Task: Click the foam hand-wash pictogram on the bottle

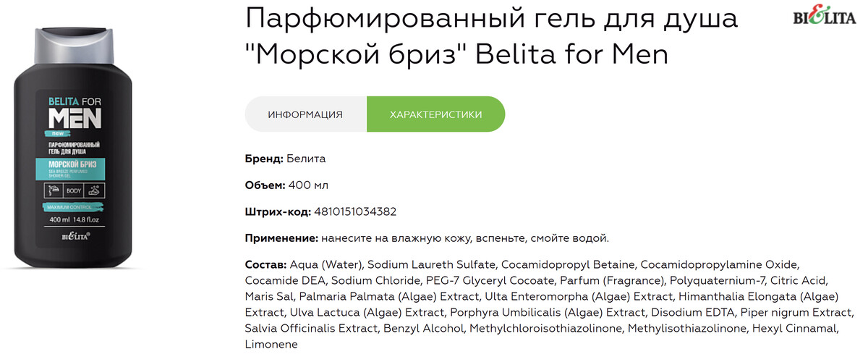Action: coord(95,190)
